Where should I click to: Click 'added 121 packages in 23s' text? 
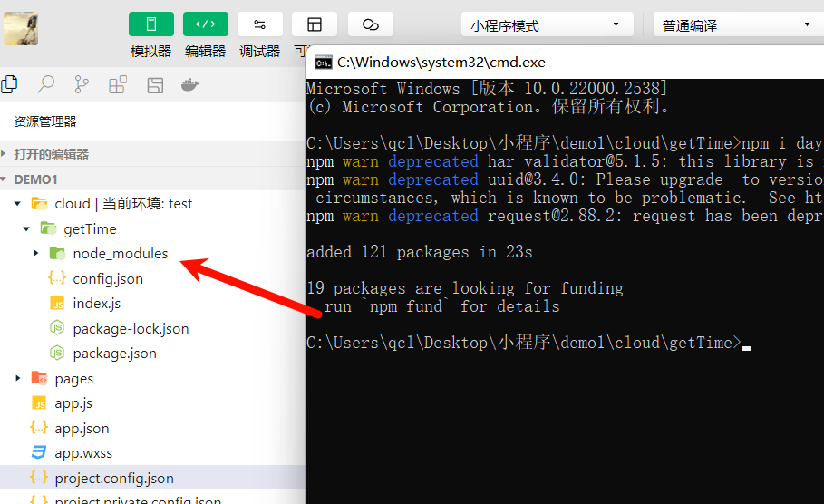pyautogui.click(x=420, y=252)
